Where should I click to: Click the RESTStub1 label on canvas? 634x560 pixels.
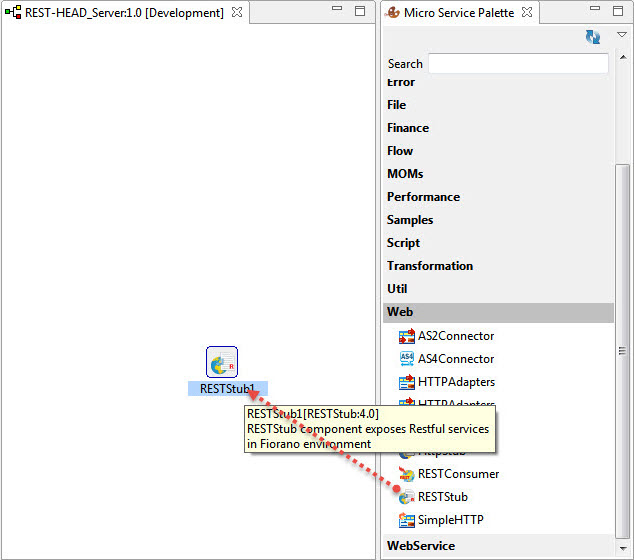coord(228,389)
